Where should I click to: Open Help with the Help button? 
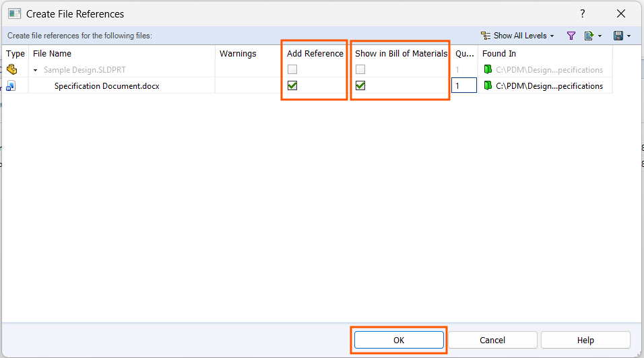[x=585, y=340]
